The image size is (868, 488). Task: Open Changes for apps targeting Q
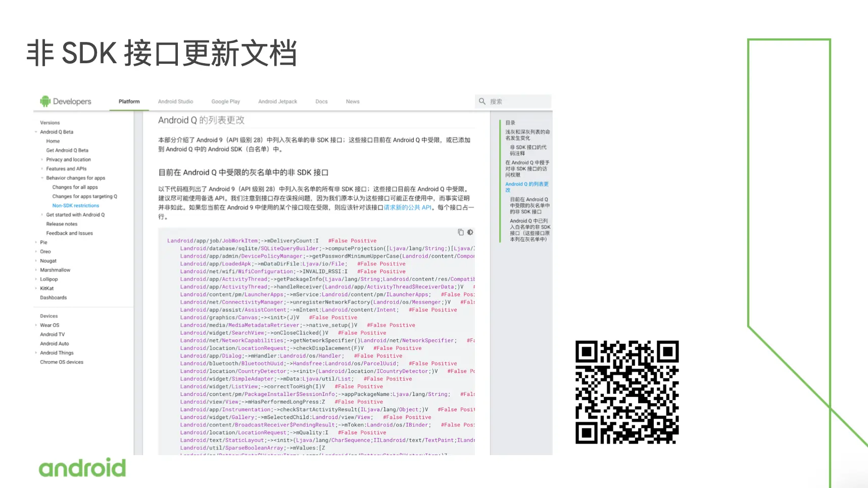click(84, 196)
